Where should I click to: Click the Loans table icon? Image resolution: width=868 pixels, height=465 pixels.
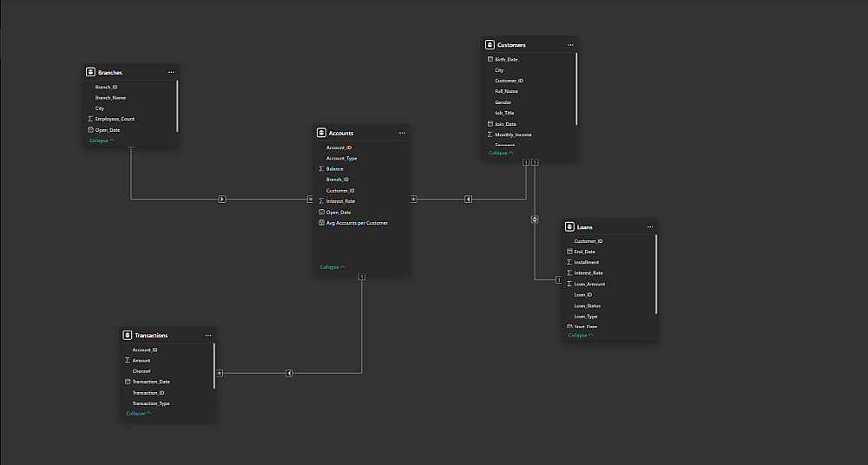(569, 227)
